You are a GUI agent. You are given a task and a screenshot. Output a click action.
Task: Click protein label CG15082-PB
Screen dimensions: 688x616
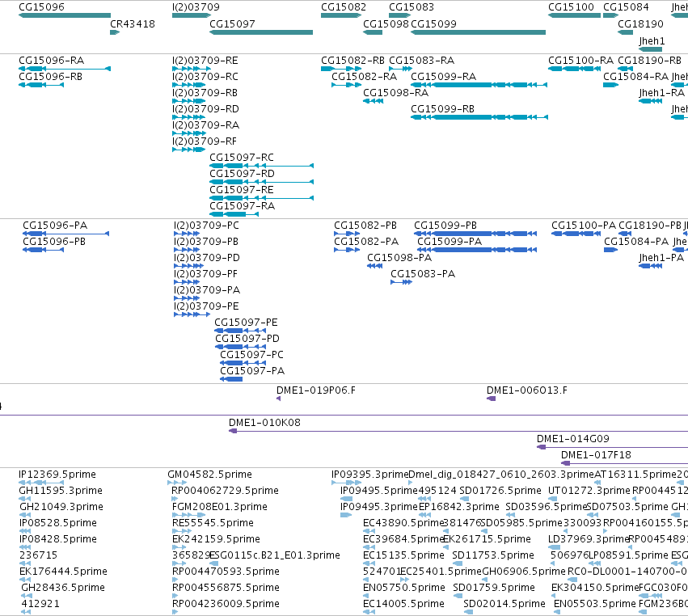pos(365,226)
